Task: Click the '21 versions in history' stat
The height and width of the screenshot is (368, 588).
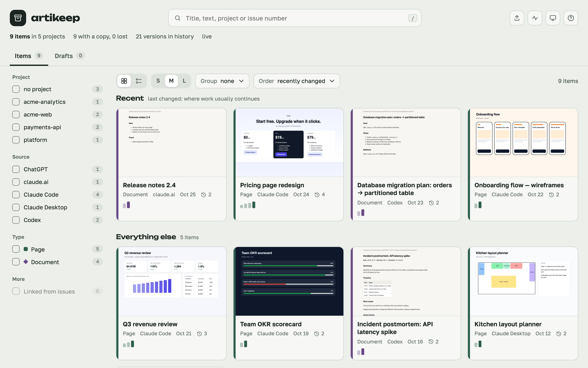Action: tap(165, 36)
